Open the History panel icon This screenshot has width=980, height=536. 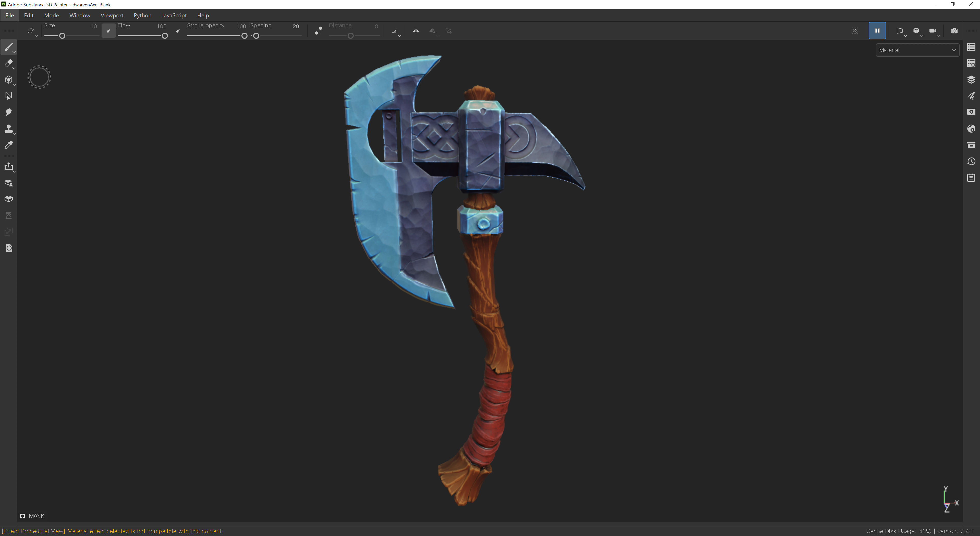[971, 161]
